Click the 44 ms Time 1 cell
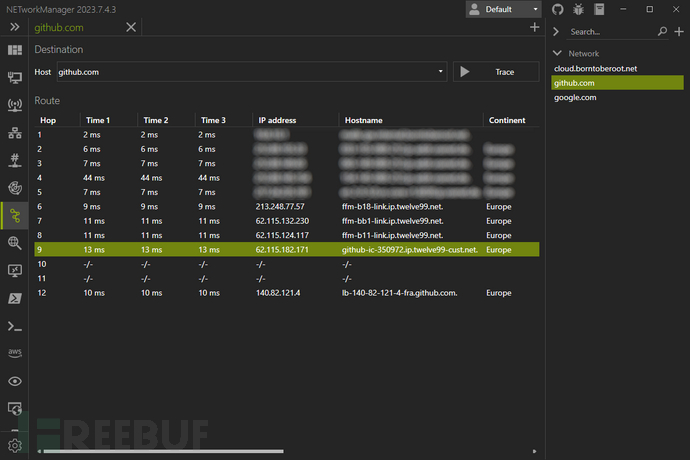This screenshot has width=690, height=460. pos(94,178)
